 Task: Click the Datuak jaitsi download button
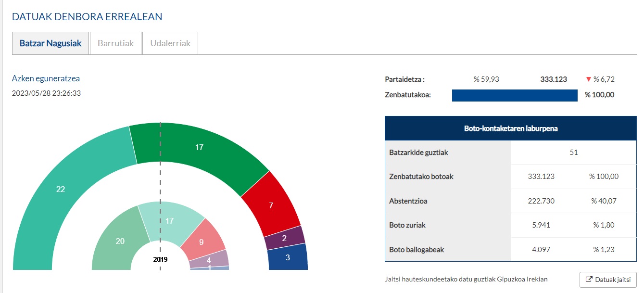(x=608, y=280)
